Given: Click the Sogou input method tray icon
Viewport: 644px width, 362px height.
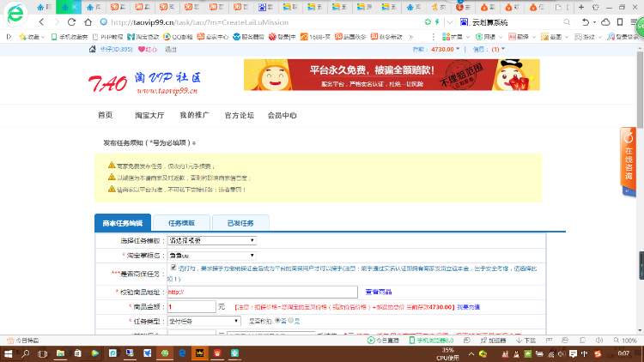Looking at the screenshot, I should (598, 353).
